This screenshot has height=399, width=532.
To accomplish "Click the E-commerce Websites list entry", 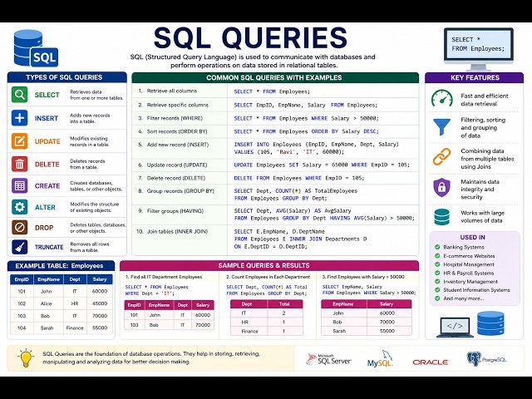I will pos(469,256).
